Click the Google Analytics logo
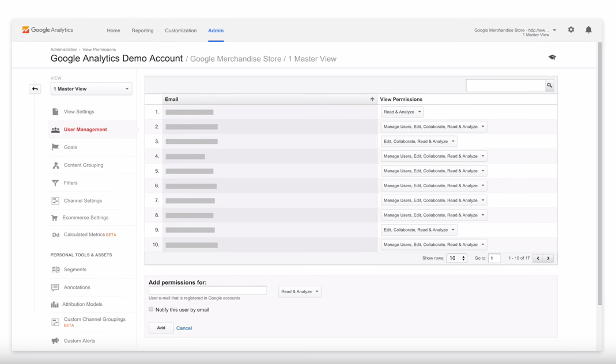Screen dimensions: 616x364 [x=47, y=30]
